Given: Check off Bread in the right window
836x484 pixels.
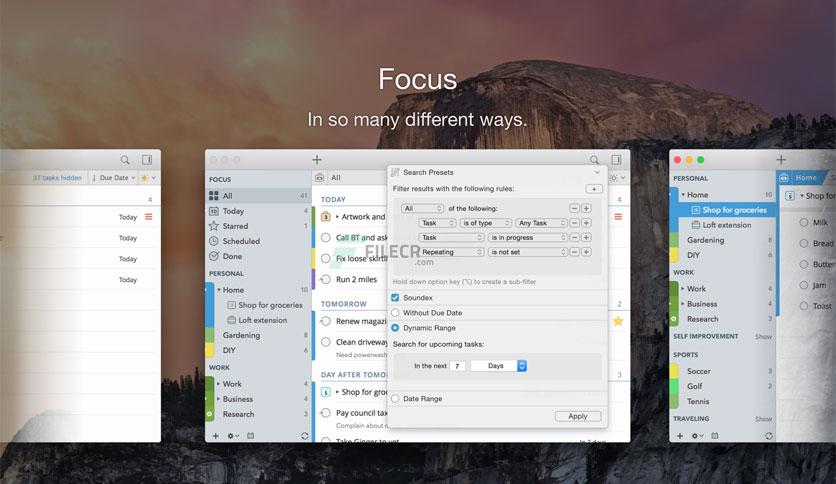Looking at the screenshot, I should (804, 243).
